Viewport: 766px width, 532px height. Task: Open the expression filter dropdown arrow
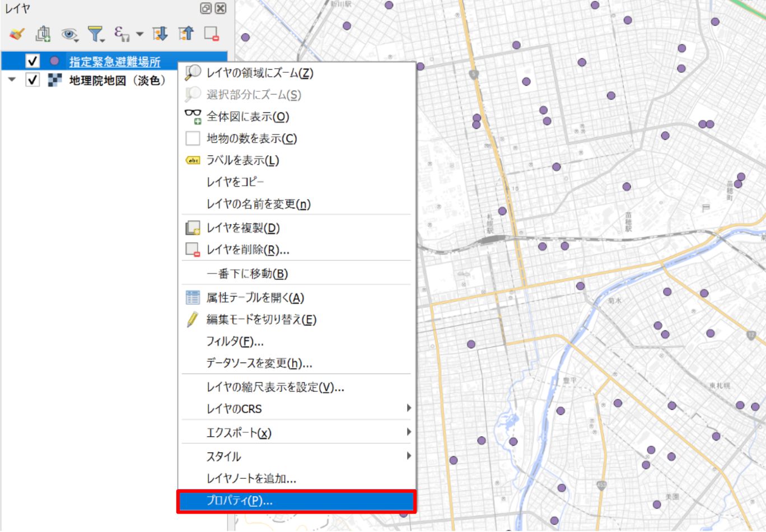(139, 34)
